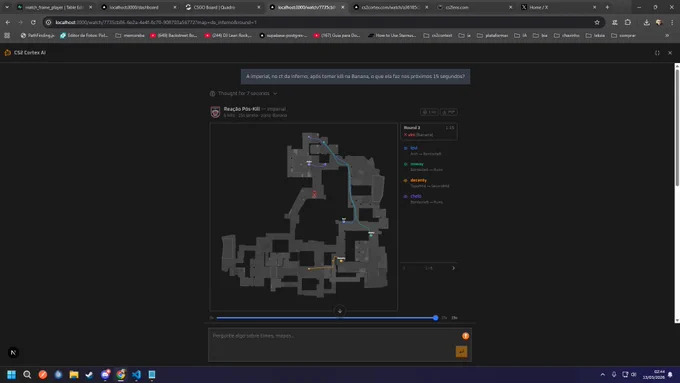Screen dimensions: 680x383
Task: Open the 'PathFinding.js' bookmark
Action: (37, 36)
